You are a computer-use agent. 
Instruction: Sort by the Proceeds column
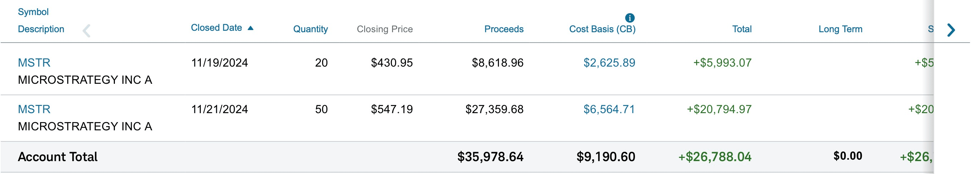pos(503,29)
